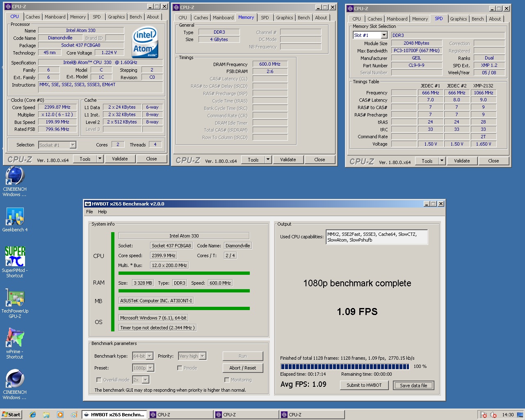The width and height of the screenshot is (525, 420).
Task: Click the Intel Atom 330 name field in HWBOT
Action: tap(184, 236)
